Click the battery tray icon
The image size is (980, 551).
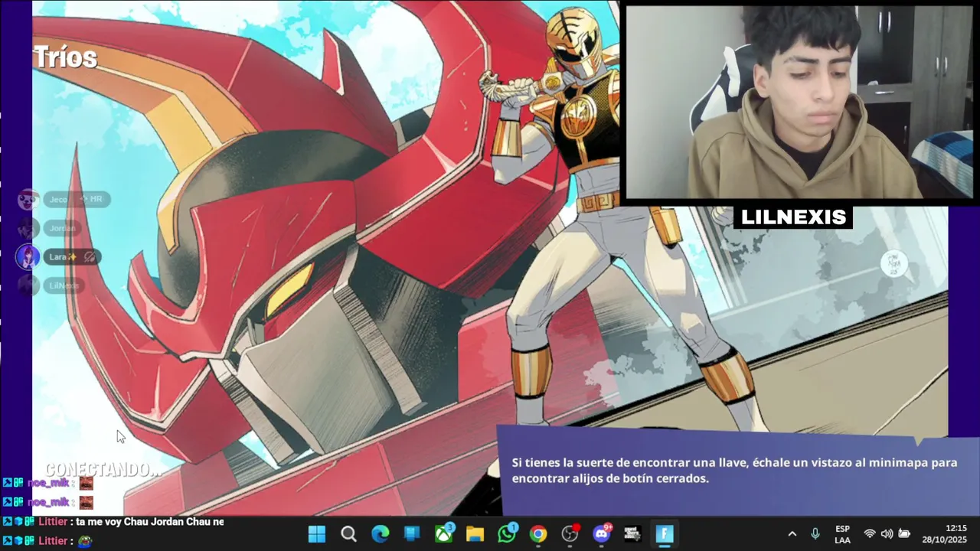(x=904, y=534)
